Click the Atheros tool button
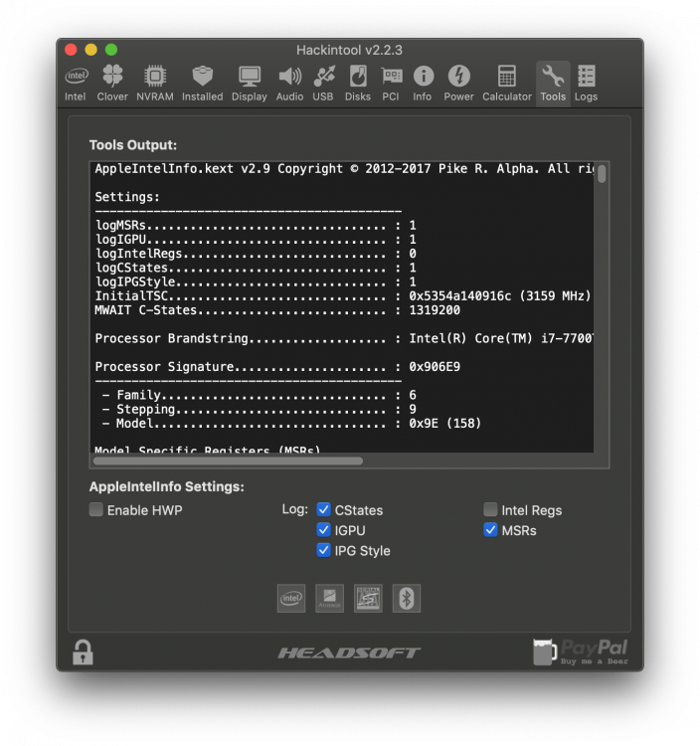700x746 pixels. pos(329,598)
